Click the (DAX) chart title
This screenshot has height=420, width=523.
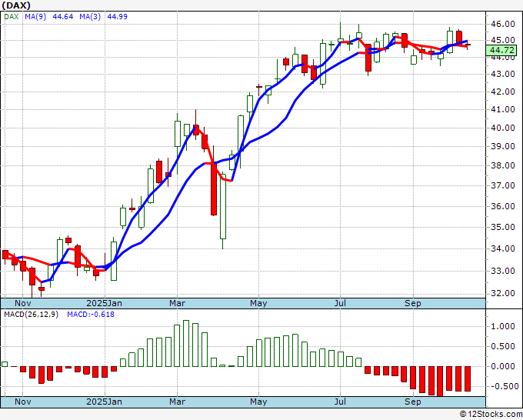[16, 5]
